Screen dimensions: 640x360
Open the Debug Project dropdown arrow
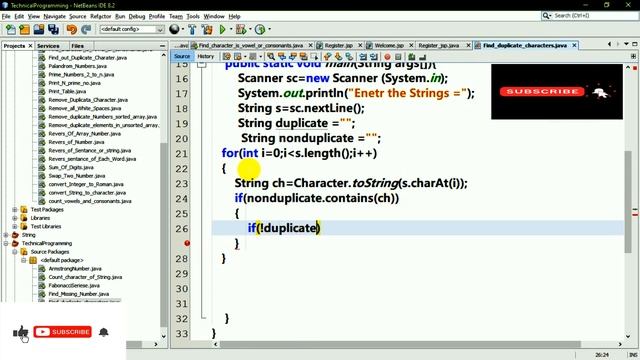pyautogui.click(x=250, y=29)
